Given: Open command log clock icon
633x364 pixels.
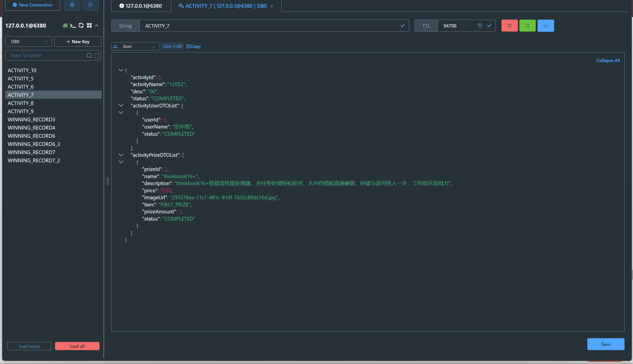Looking at the screenshot, I should tap(90, 5).
